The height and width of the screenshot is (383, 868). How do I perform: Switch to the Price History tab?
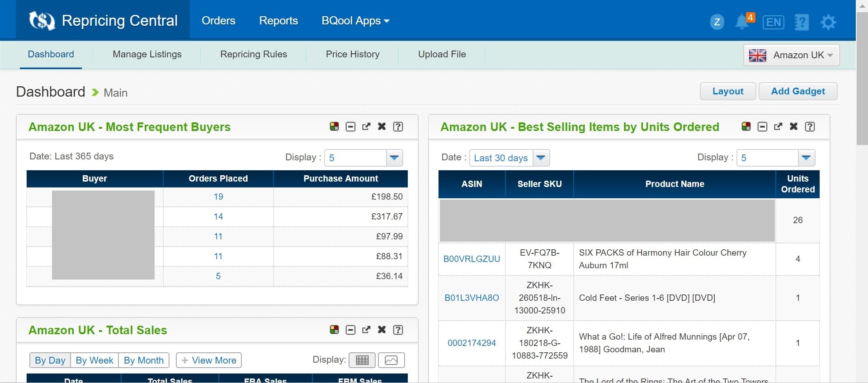coord(353,54)
